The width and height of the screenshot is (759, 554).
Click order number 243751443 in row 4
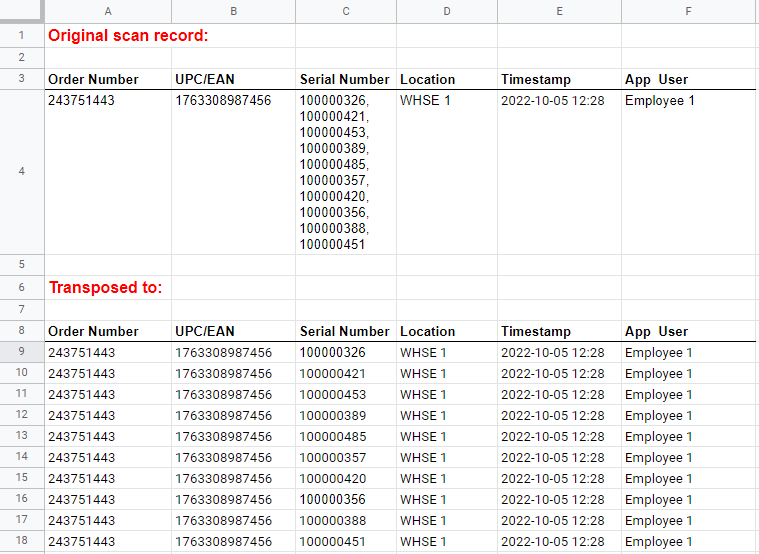click(x=81, y=100)
